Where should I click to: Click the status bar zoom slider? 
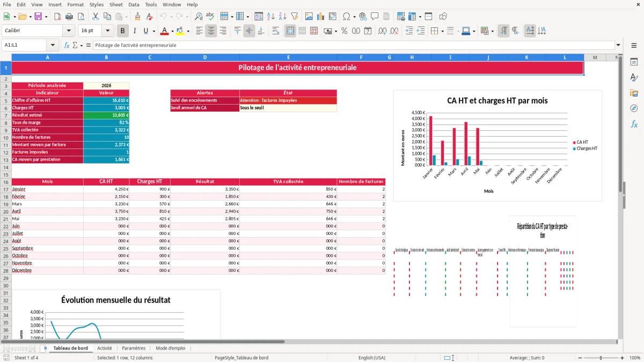601,358
